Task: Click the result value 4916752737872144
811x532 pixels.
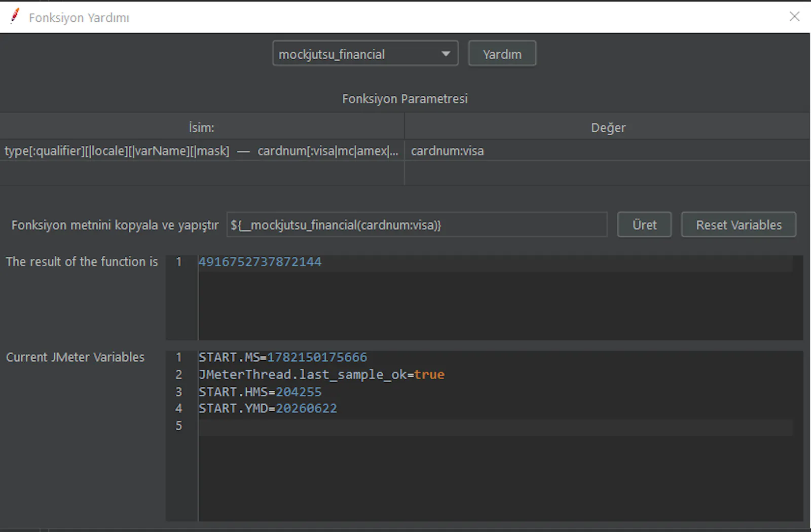Action: click(260, 262)
